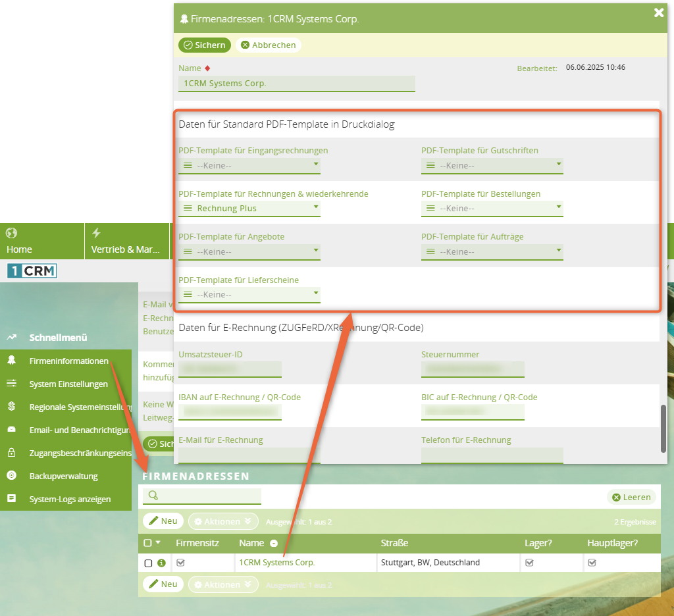Click Stuttgart, BW, Deutschland cell
The image size is (674, 616).
click(430, 562)
